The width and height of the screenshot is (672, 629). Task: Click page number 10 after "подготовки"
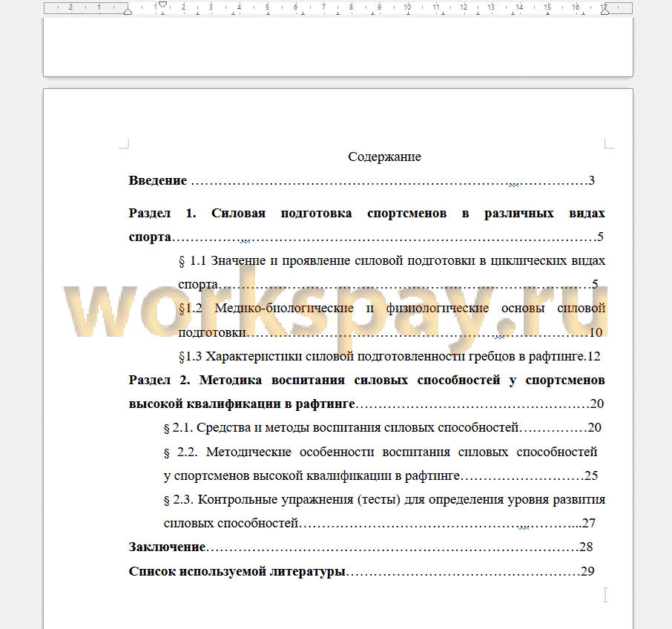[x=596, y=332]
